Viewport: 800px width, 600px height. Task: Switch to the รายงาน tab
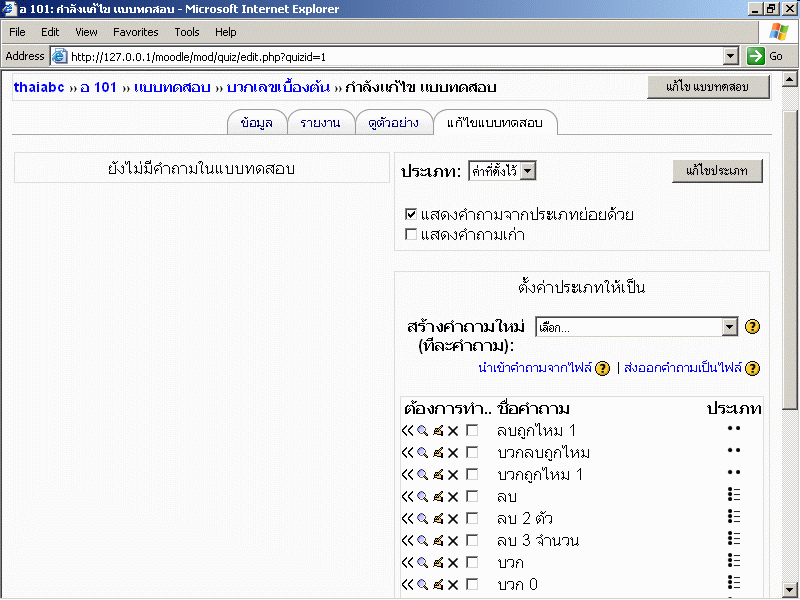(320, 123)
